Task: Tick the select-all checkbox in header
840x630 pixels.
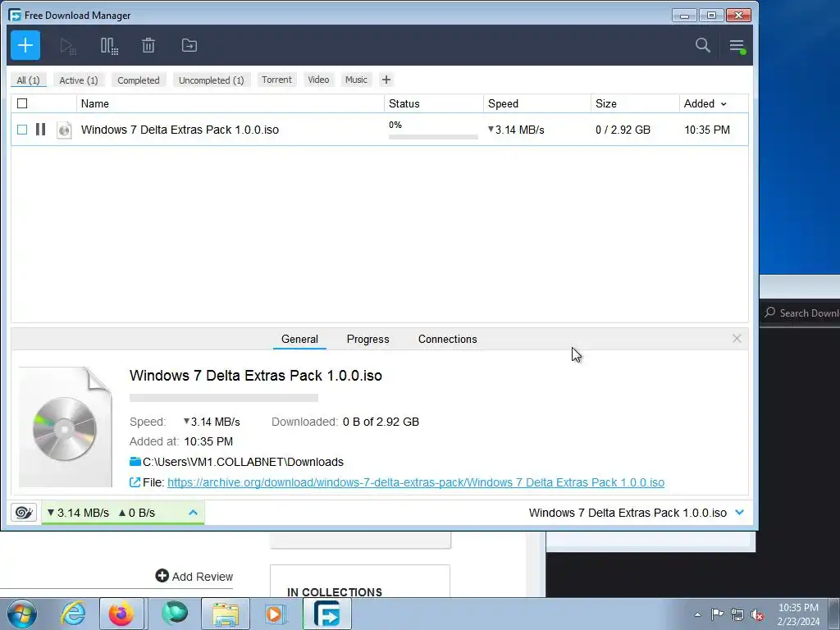Action: click(x=22, y=103)
